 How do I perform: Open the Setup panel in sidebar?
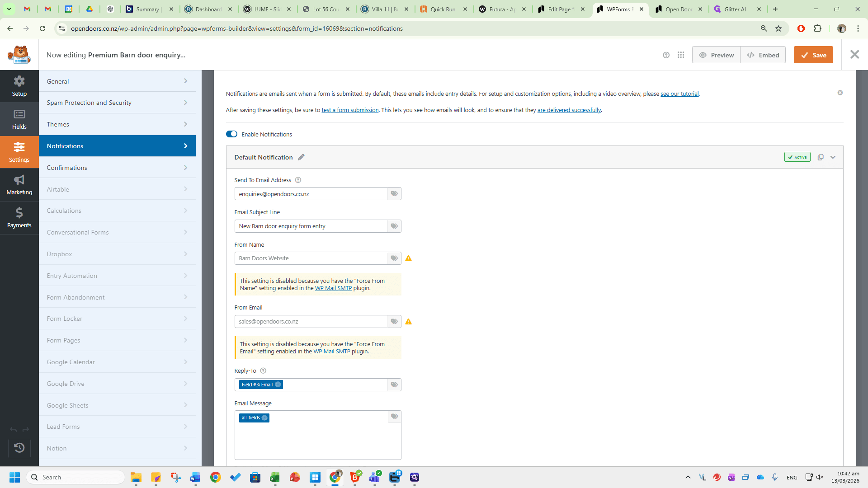tap(19, 86)
